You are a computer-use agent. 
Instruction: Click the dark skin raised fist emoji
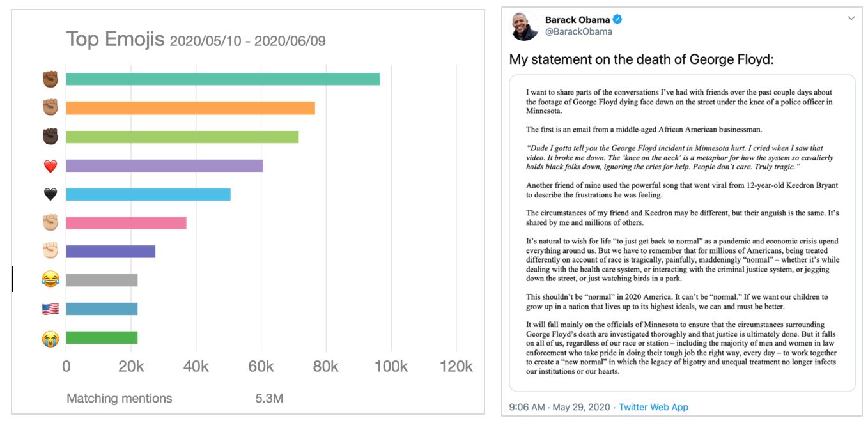[x=50, y=137]
